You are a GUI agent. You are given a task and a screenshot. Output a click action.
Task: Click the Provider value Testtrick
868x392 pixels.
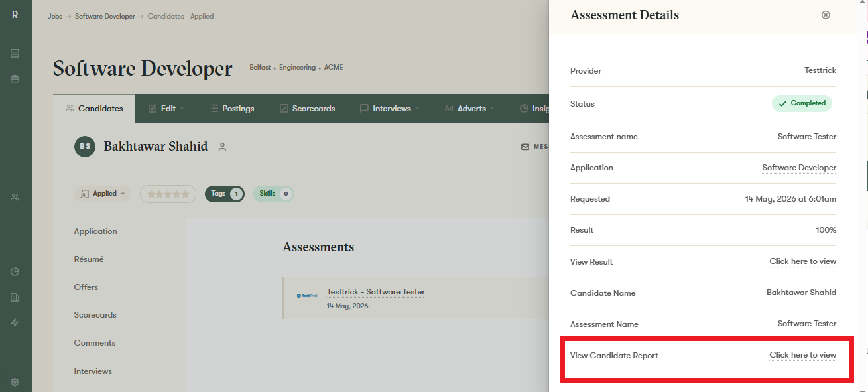pos(820,70)
